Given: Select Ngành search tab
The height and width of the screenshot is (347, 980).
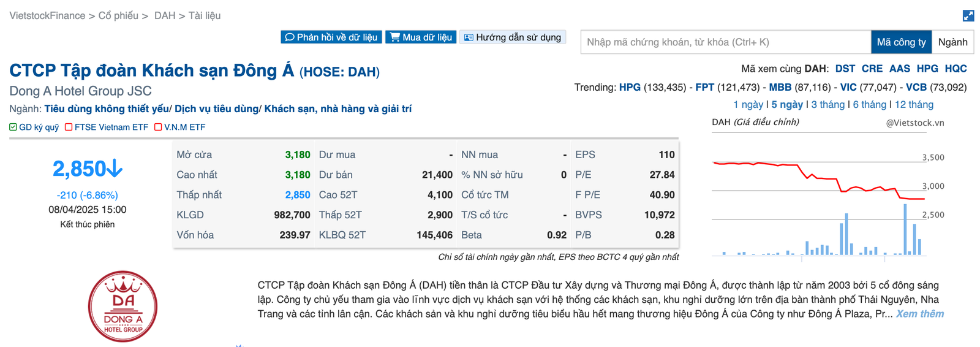Looking at the screenshot, I should tap(952, 42).
